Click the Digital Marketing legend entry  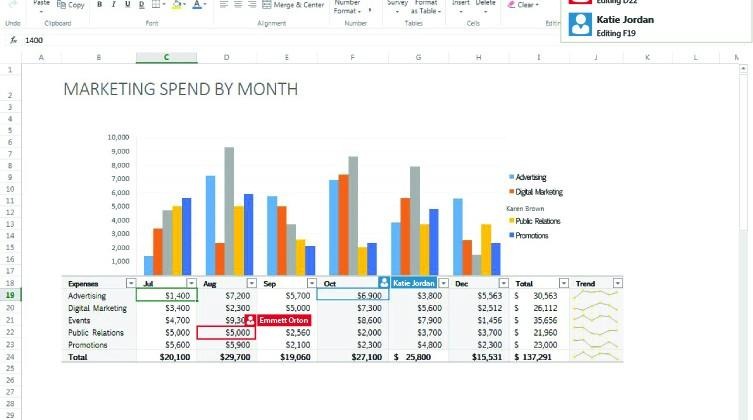[536, 192]
